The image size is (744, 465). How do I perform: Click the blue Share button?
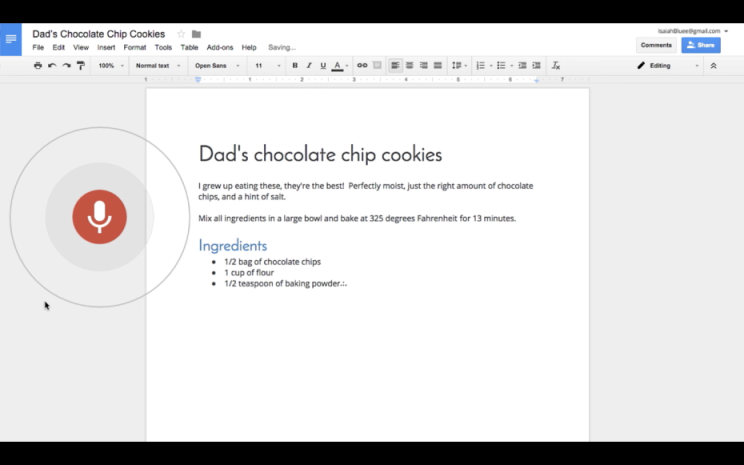coord(701,45)
